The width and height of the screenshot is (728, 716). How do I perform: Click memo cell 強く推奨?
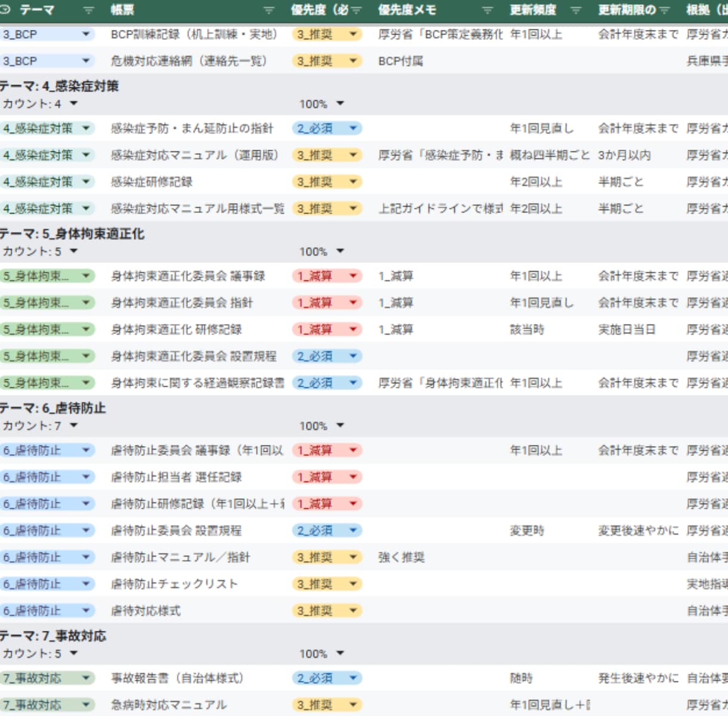point(402,557)
